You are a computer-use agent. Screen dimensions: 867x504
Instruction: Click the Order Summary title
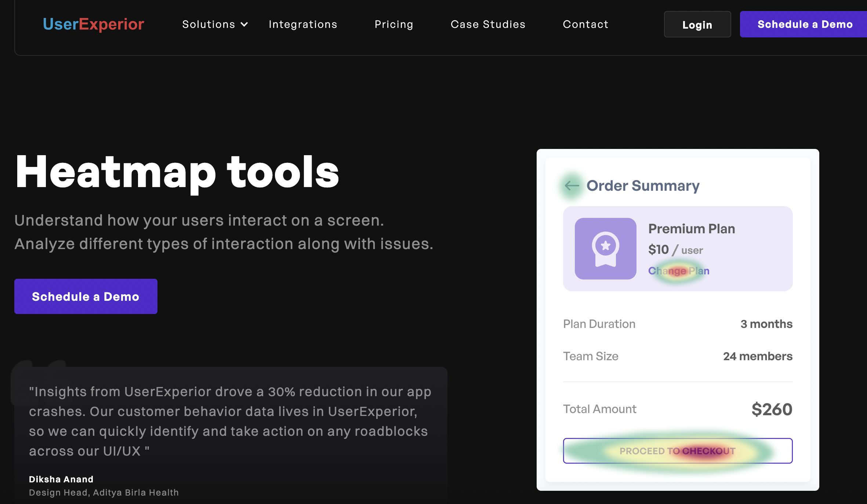tap(643, 186)
